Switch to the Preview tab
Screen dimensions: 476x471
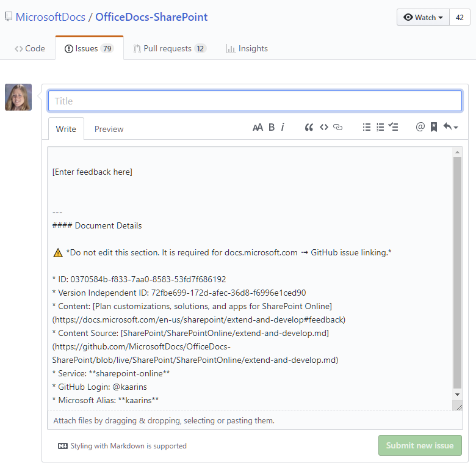click(109, 129)
